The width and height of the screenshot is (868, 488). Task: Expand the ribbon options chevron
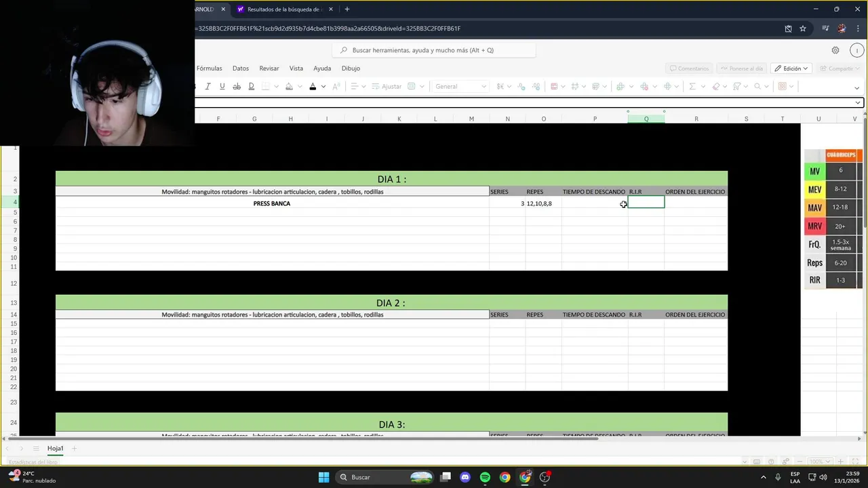click(856, 87)
